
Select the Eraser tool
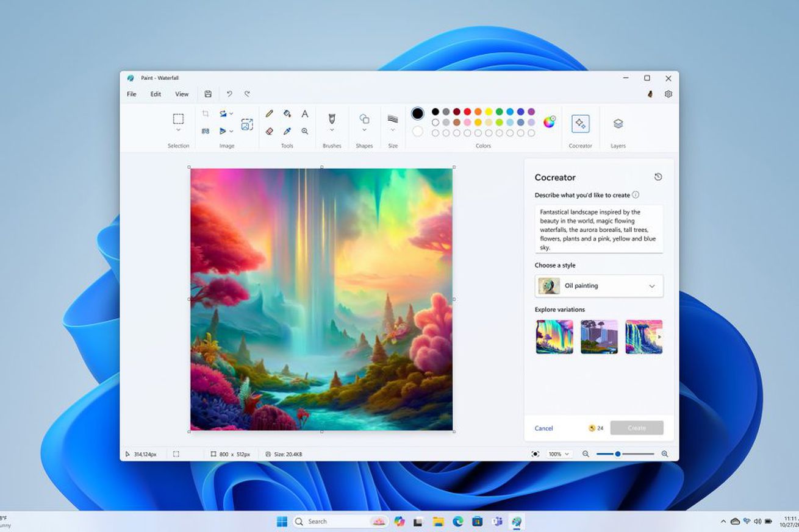tap(269, 131)
